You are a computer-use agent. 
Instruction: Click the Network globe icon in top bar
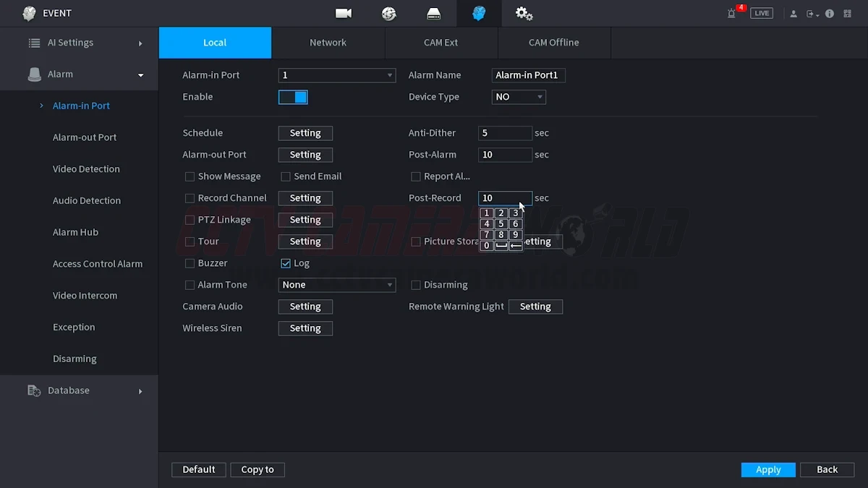389,14
